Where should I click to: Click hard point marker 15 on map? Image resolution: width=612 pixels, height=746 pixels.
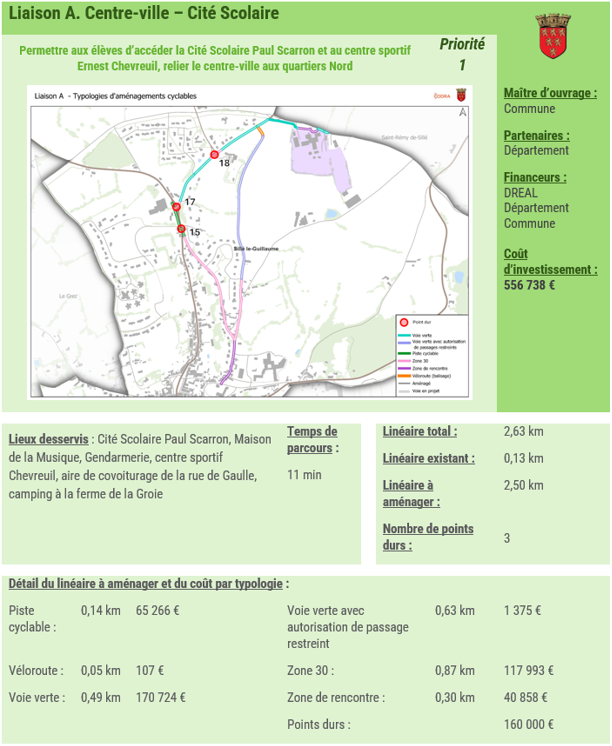pyautogui.click(x=181, y=230)
